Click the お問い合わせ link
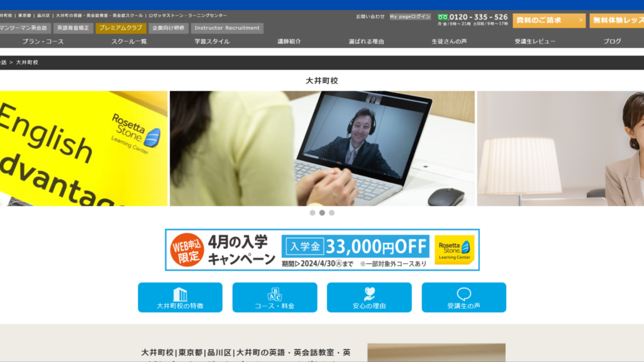Viewport: 644px width, 362px height. click(370, 17)
